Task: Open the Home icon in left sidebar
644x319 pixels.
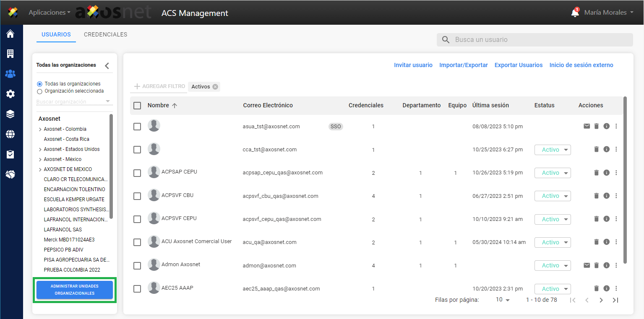Action: 10,34
